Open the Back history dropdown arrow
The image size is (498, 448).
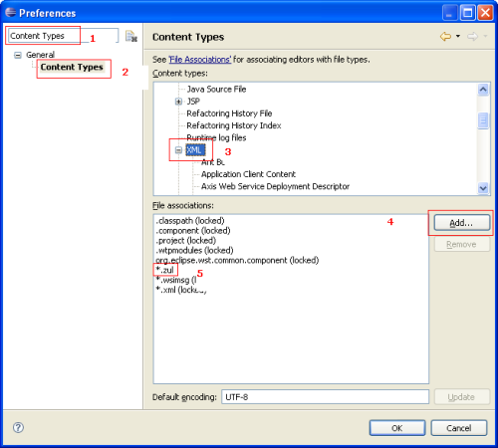click(x=458, y=36)
